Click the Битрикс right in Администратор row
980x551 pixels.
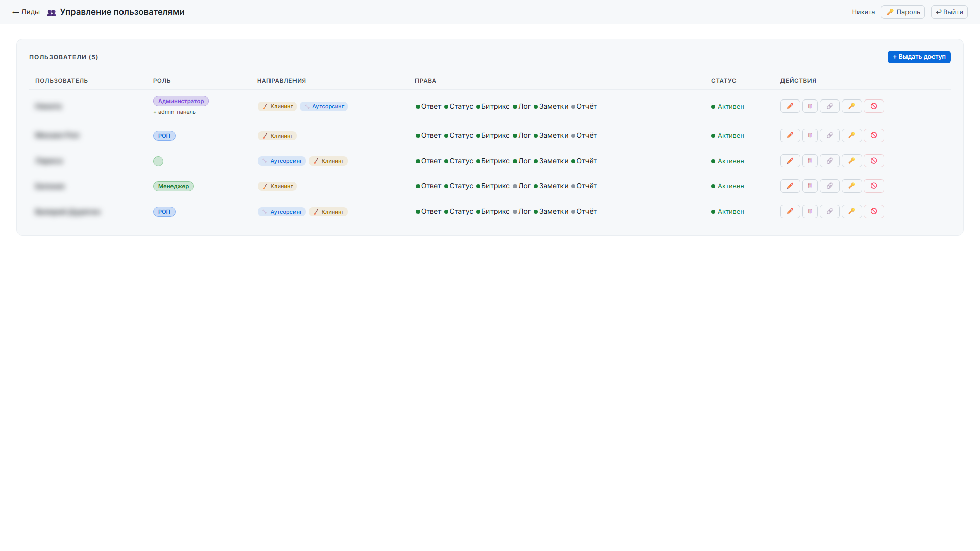pyautogui.click(x=493, y=106)
